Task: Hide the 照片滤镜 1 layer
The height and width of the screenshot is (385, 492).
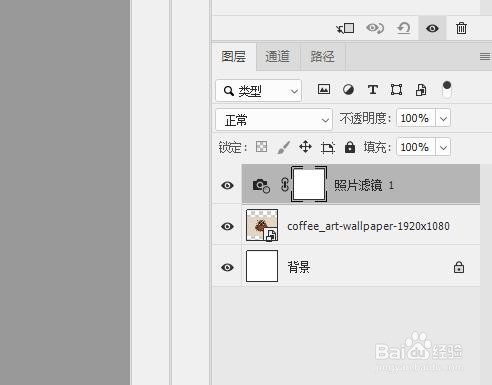Action: pyautogui.click(x=227, y=185)
